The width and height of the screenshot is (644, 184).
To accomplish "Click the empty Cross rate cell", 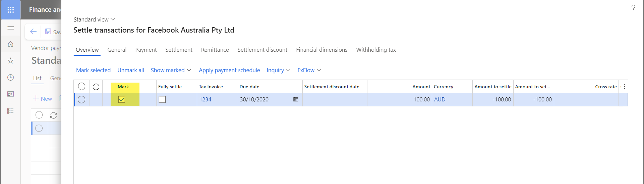I will click(586, 99).
